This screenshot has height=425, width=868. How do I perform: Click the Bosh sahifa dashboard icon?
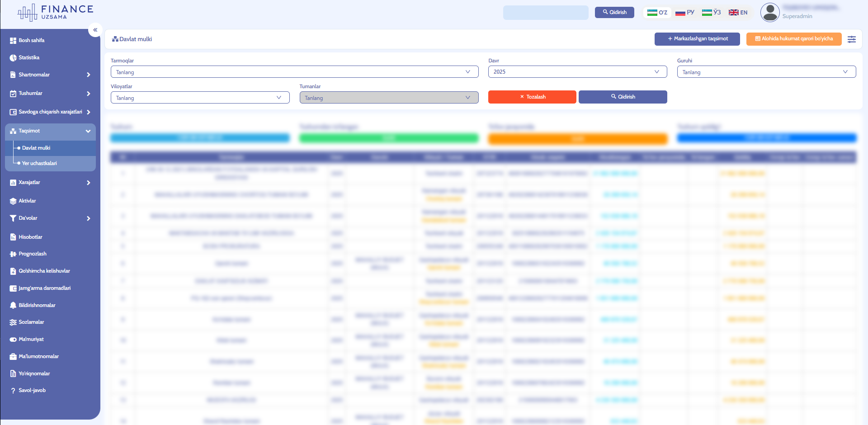point(13,41)
